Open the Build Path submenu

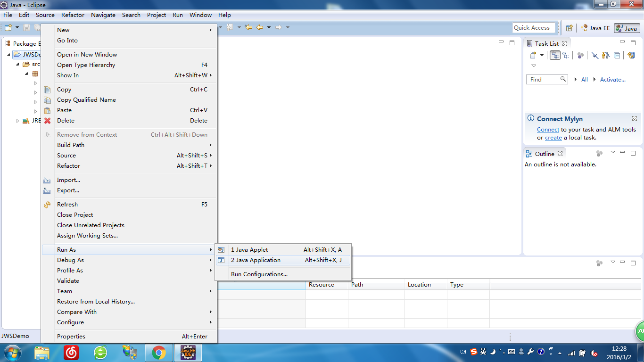coord(129,145)
